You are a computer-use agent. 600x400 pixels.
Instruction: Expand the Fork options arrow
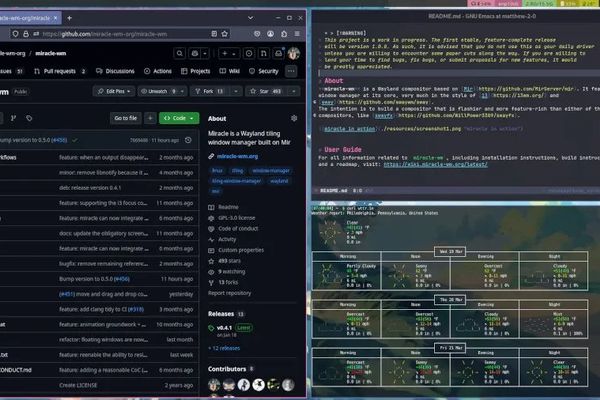coord(236,91)
